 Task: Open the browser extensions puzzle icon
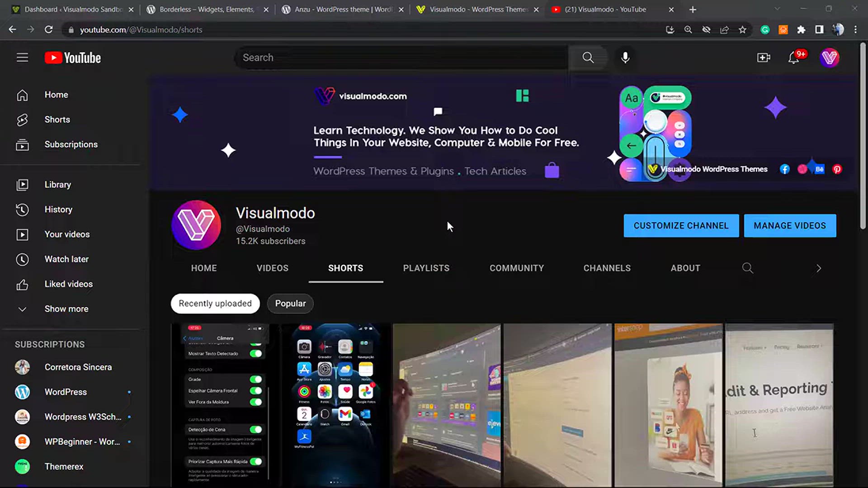(x=801, y=29)
